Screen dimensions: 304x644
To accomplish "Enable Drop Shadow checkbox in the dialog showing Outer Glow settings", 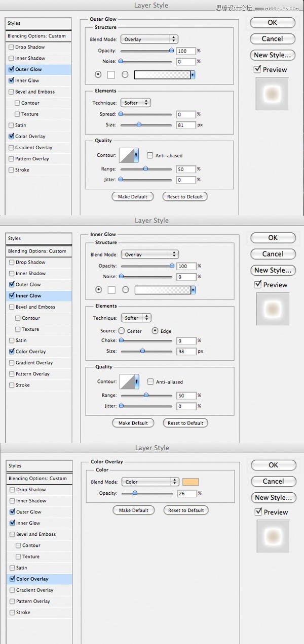I will click(x=11, y=47).
